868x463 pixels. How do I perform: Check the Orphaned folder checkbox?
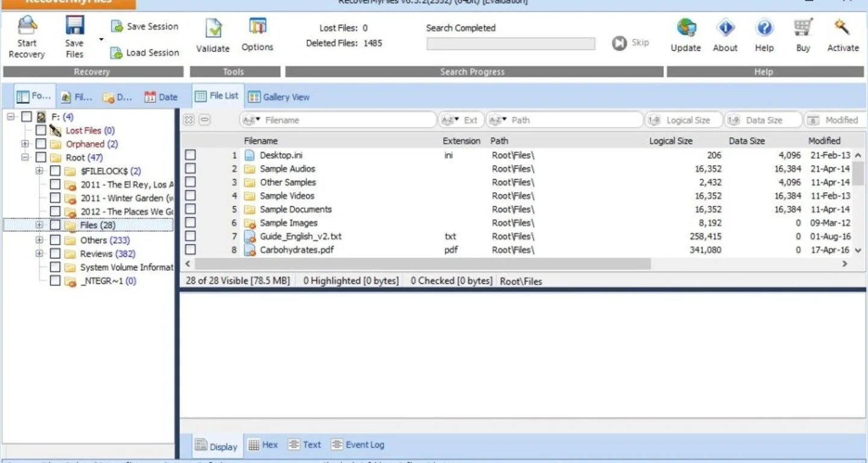40,144
